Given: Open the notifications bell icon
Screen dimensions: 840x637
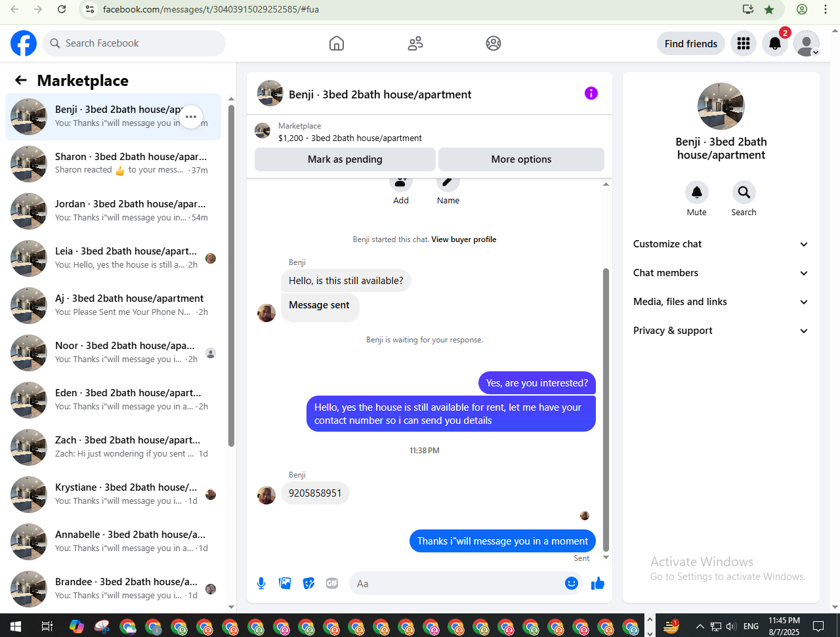Looking at the screenshot, I should [775, 43].
